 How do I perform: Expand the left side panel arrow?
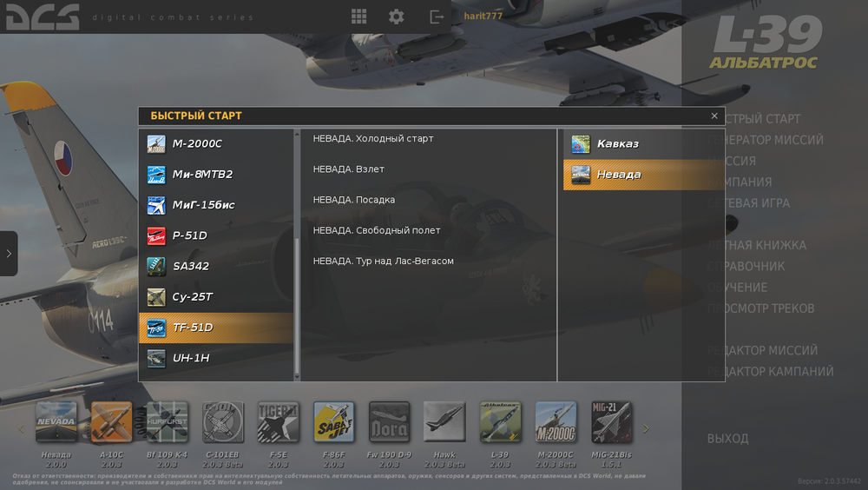9,254
